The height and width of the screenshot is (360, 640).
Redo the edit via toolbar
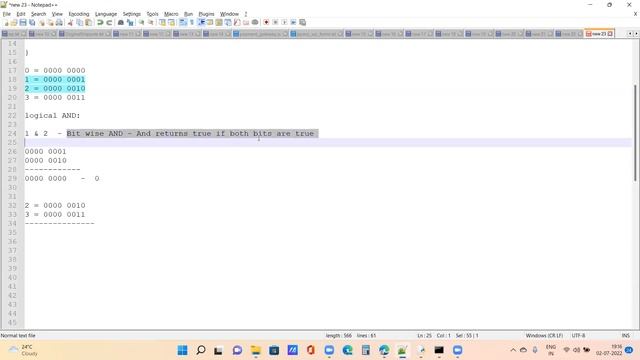[x=109, y=22]
